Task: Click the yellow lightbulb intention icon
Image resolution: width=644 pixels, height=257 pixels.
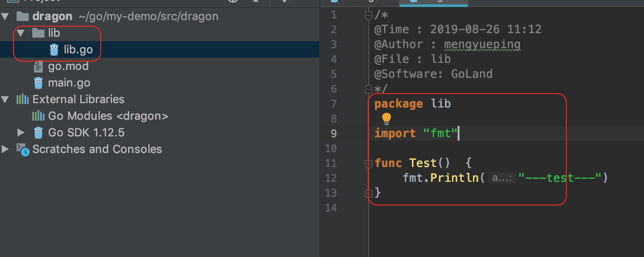Action: tap(387, 118)
